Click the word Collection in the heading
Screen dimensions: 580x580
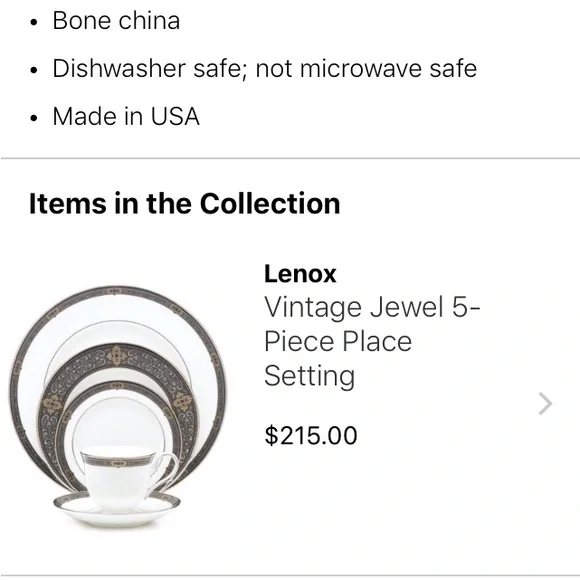pos(270,204)
